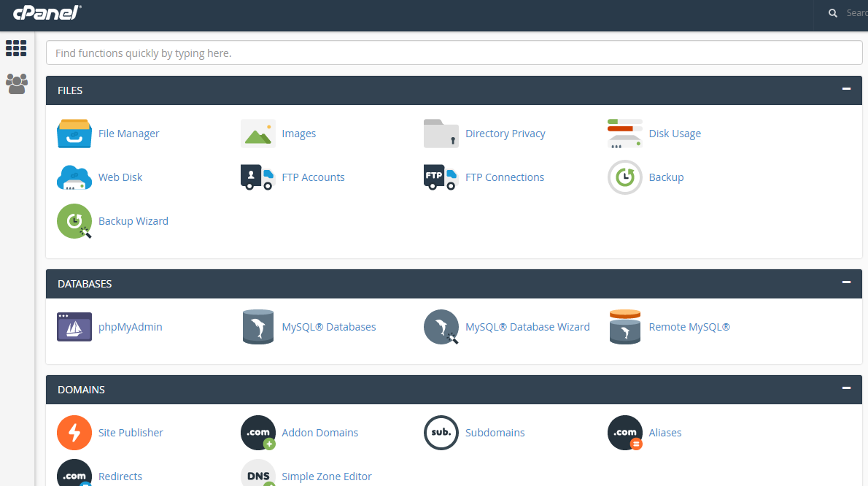Collapse the FILES section
Screen dimensions: 868x486
coord(846,88)
